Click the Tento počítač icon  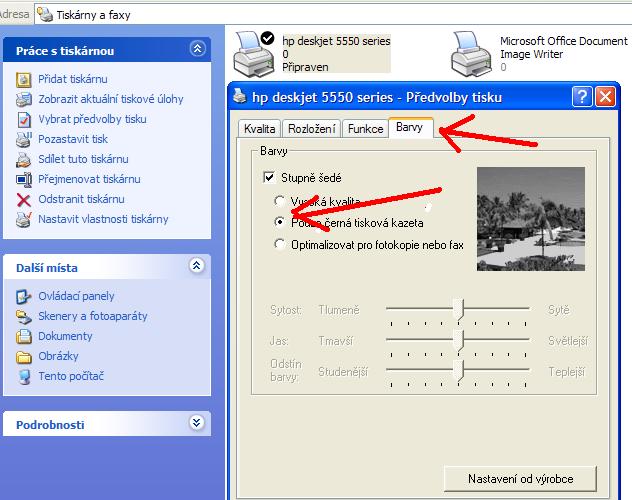click(24, 377)
